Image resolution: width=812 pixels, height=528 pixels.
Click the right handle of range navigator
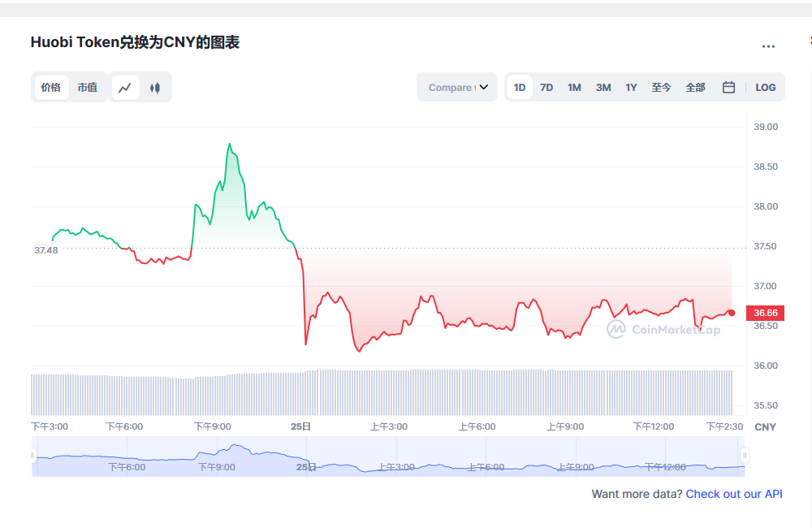[745, 456]
